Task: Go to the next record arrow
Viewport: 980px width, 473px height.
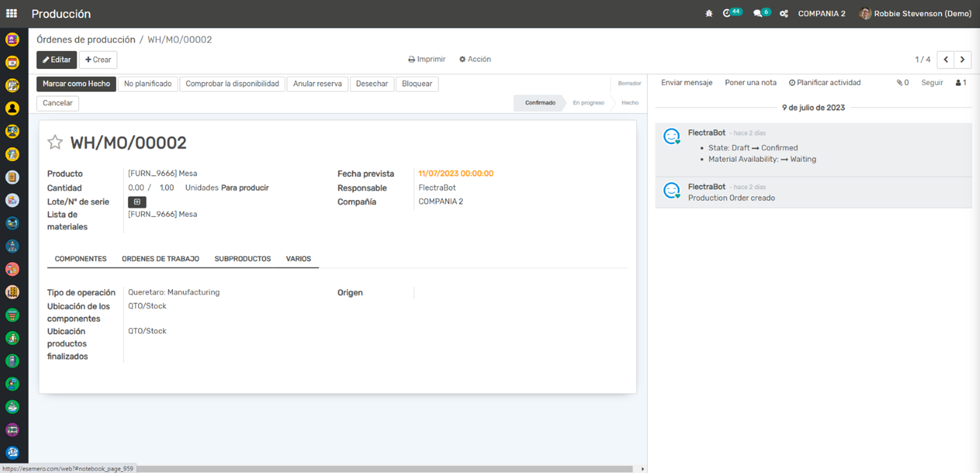Action: point(963,59)
